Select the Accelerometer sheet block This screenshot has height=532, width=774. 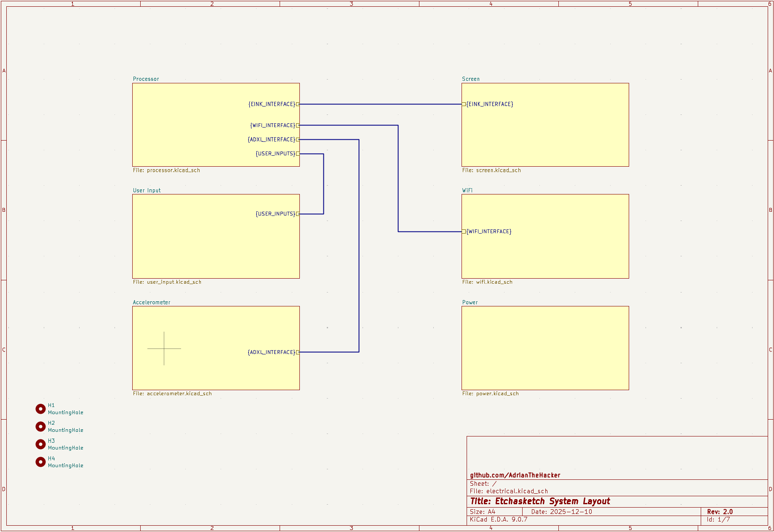point(216,348)
